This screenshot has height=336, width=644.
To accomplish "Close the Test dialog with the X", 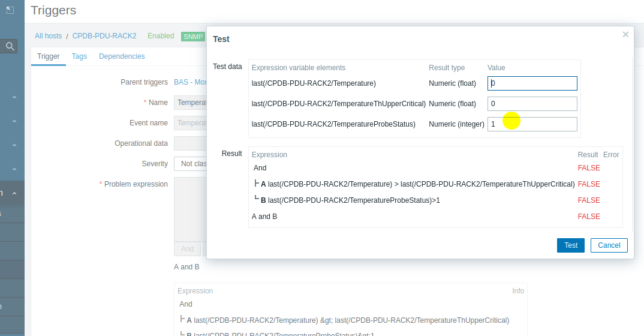I will 625,35.
